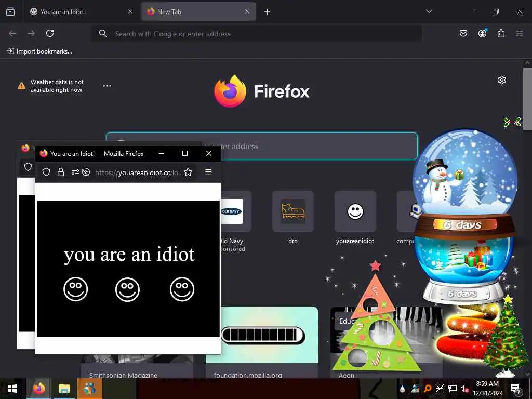Click the main window address bar field

click(257, 34)
